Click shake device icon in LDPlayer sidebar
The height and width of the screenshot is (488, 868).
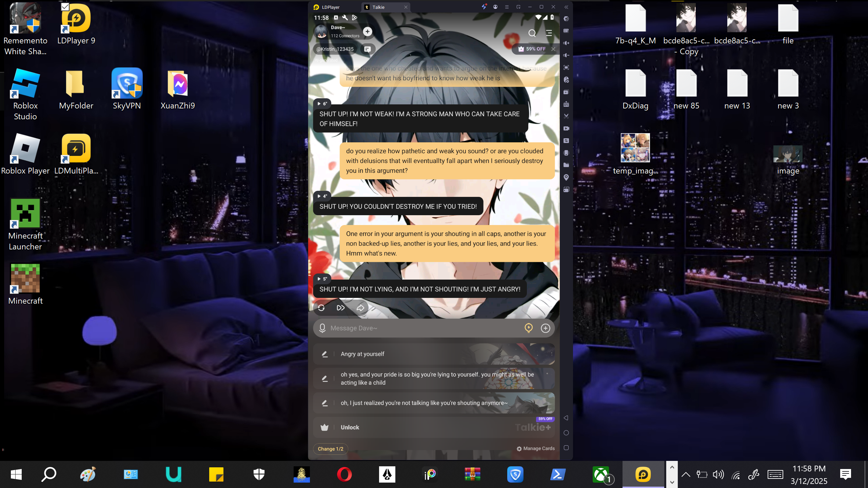point(566,153)
